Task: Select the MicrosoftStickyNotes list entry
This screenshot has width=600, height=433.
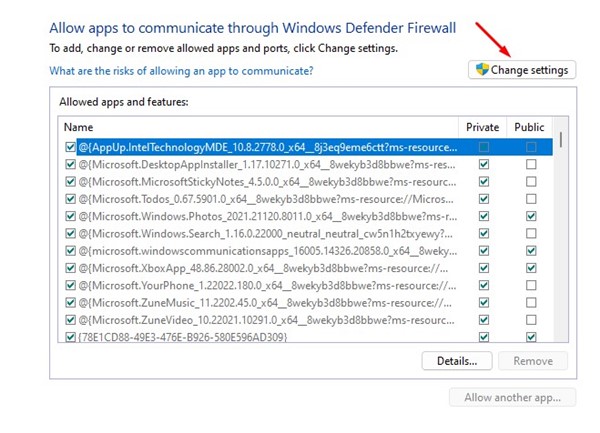Action: tap(267, 182)
